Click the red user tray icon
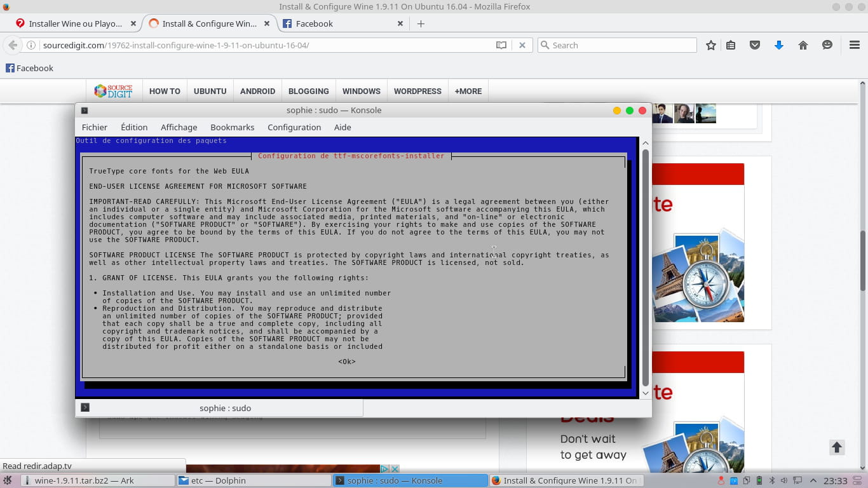This screenshot has height=488, width=868. (x=721, y=480)
